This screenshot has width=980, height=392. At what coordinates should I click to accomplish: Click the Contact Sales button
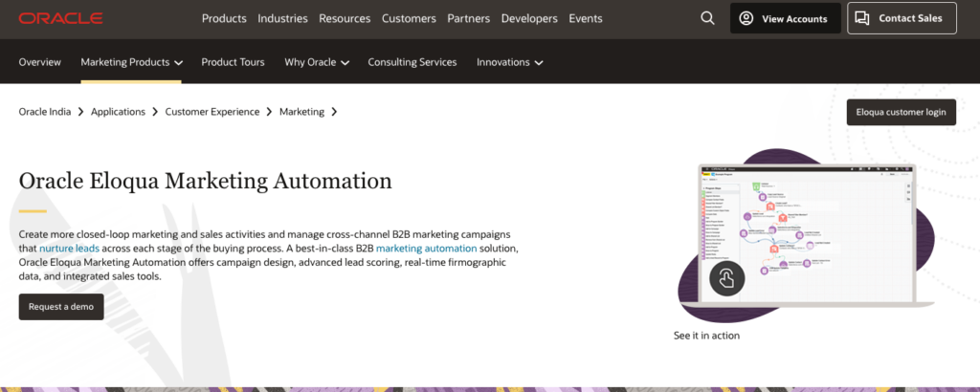coord(902,18)
